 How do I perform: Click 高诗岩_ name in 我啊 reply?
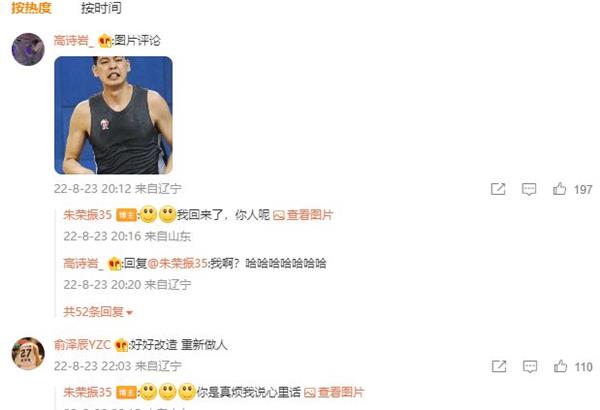click(x=83, y=263)
